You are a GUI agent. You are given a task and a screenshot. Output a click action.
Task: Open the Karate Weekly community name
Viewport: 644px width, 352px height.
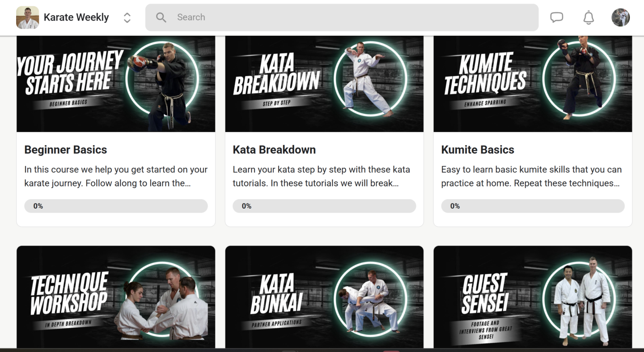76,17
